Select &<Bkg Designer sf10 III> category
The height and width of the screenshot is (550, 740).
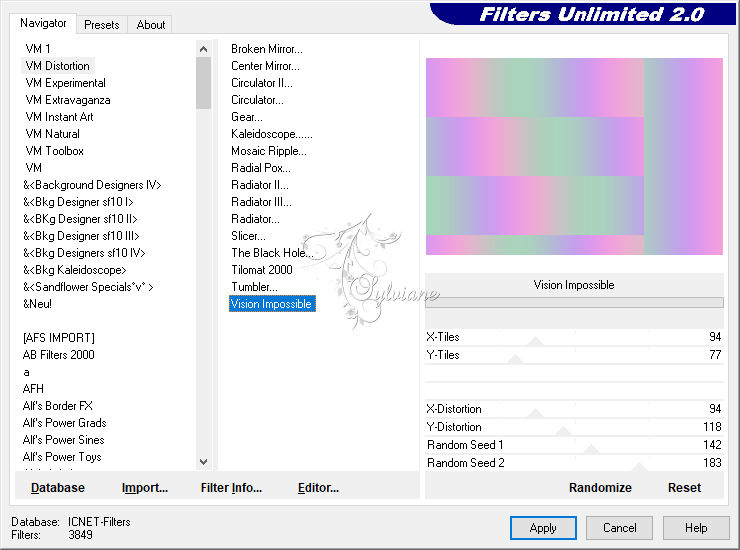tap(81, 236)
